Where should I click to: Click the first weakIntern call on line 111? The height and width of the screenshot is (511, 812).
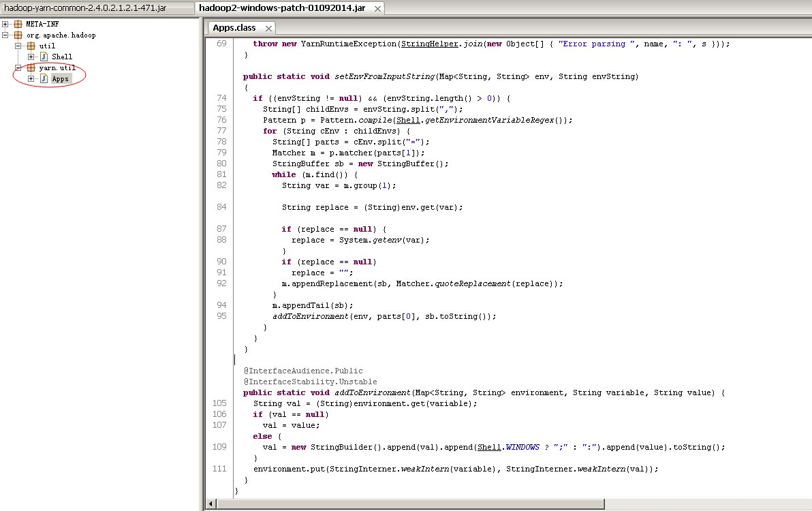click(x=424, y=469)
